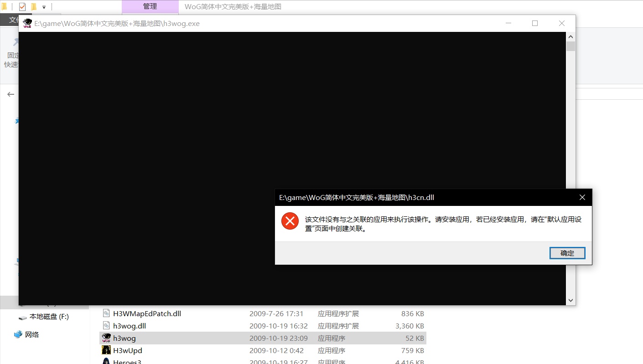
Task: Open the 文件 menu tab
Action: (14, 20)
